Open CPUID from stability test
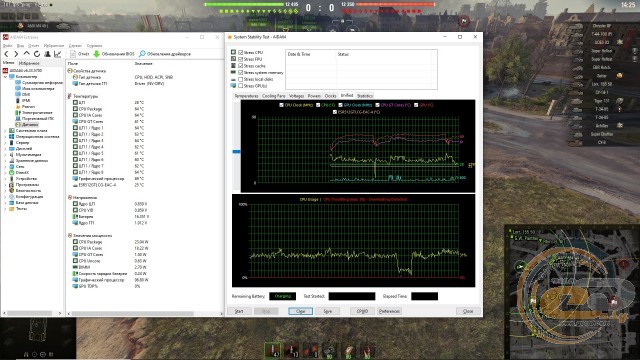 click(x=362, y=311)
